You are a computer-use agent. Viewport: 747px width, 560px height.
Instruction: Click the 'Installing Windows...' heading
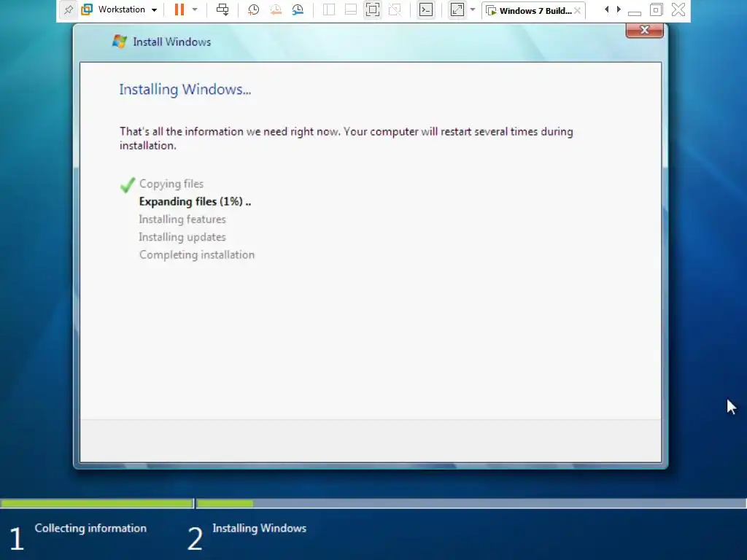click(x=185, y=90)
